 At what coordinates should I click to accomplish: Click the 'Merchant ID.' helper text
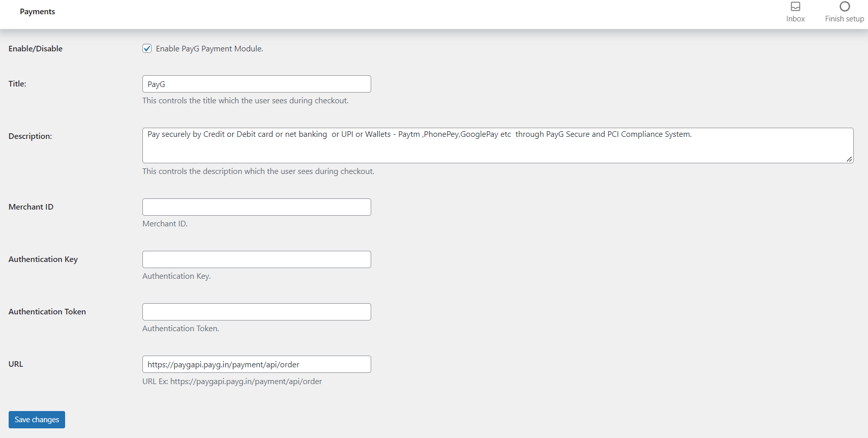tap(165, 224)
